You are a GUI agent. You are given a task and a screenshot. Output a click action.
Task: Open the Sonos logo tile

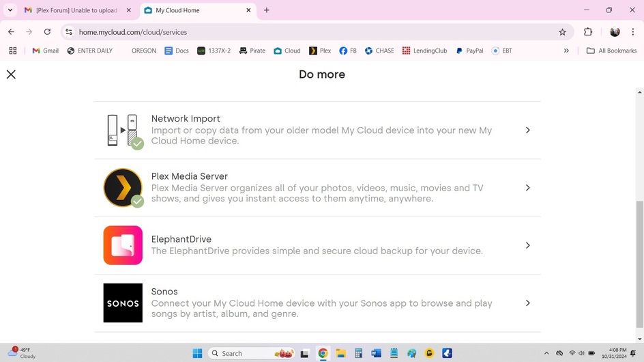tap(123, 303)
